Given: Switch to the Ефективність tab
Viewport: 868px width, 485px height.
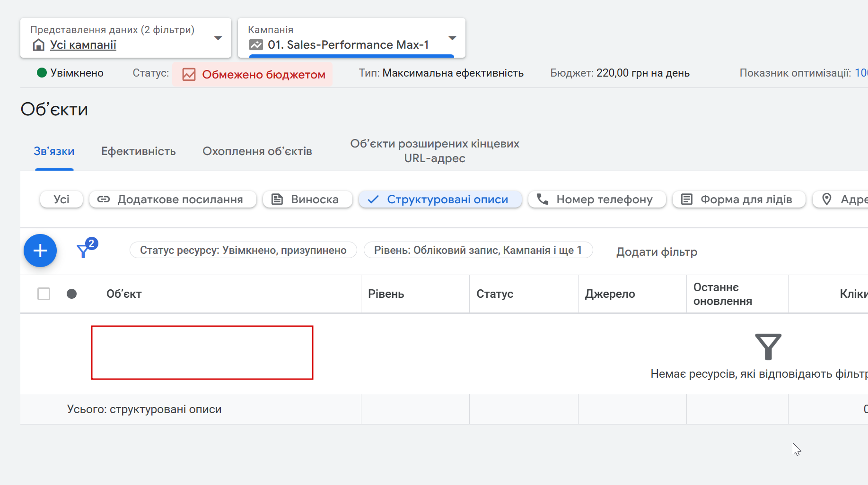Looking at the screenshot, I should [x=139, y=151].
